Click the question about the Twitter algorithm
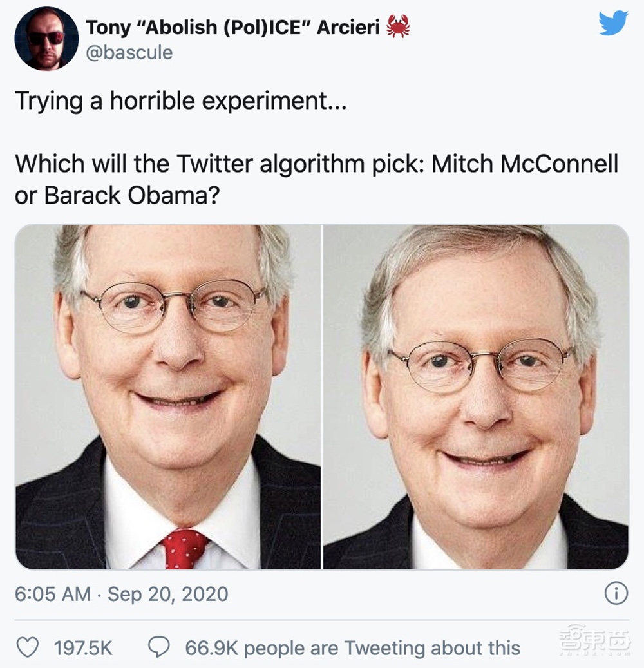Image resolution: width=644 pixels, height=668 pixels. click(x=319, y=179)
